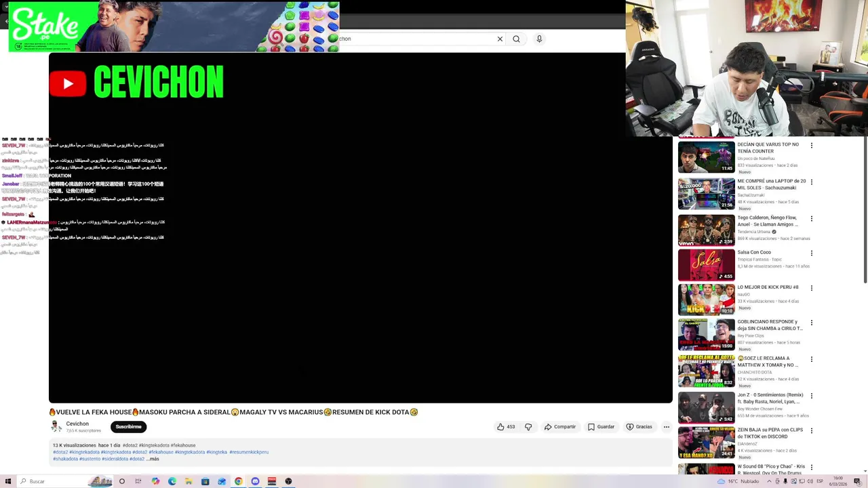Open thumbnail for ME COMPRÉ UNA LAPTOP video
The height and width of the screenshot is (488, 868).
tap(706, 193)
